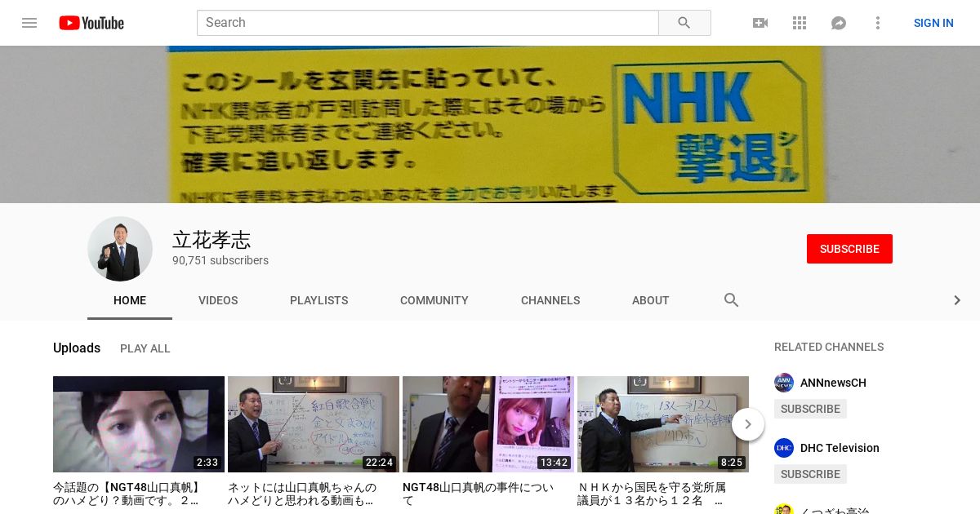Click ANNnewsCH channel avatar
The image size is (980, 514).
point(784,383)
